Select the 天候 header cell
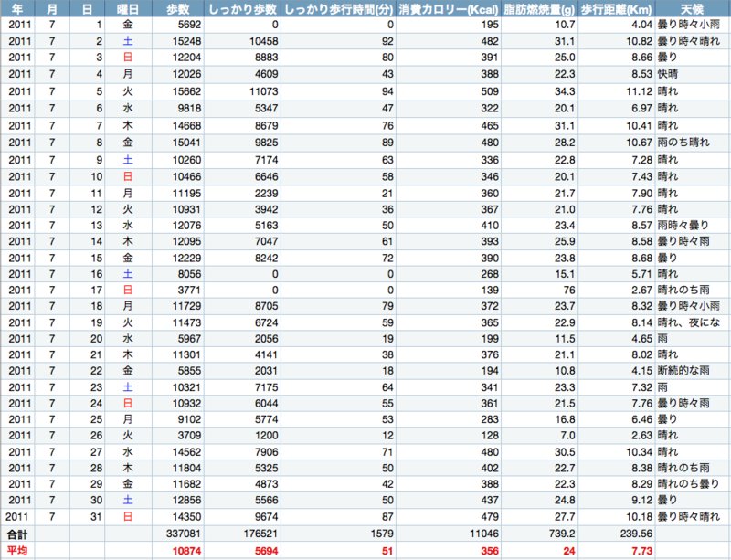 692,9
